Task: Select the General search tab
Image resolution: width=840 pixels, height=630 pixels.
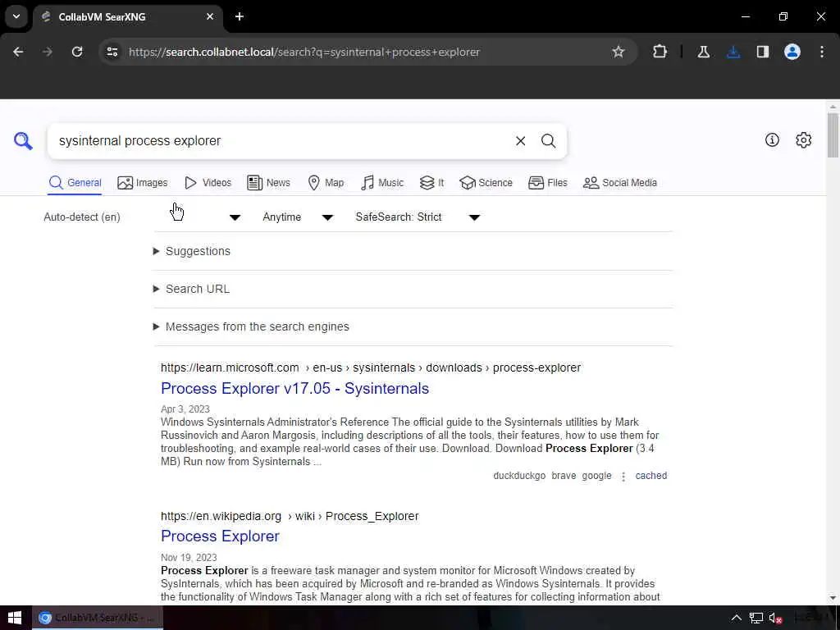Action: [75, 183]
